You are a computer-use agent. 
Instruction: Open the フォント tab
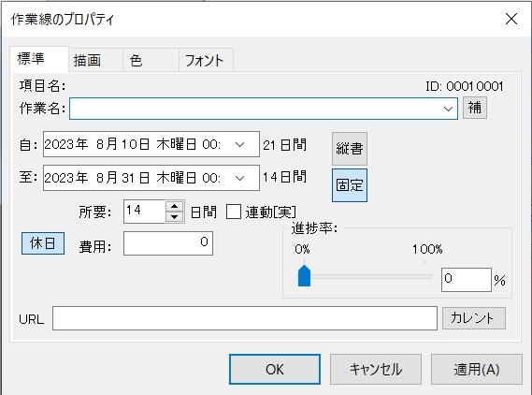pos(206,61)
